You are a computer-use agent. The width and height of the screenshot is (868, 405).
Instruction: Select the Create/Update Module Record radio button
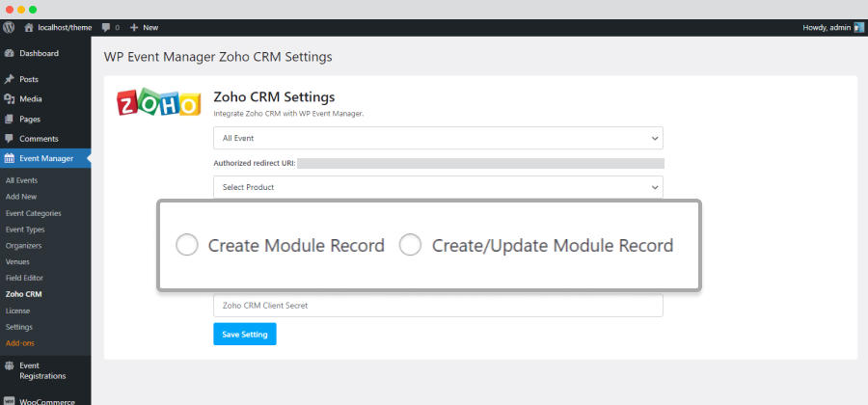click(410, 245)
